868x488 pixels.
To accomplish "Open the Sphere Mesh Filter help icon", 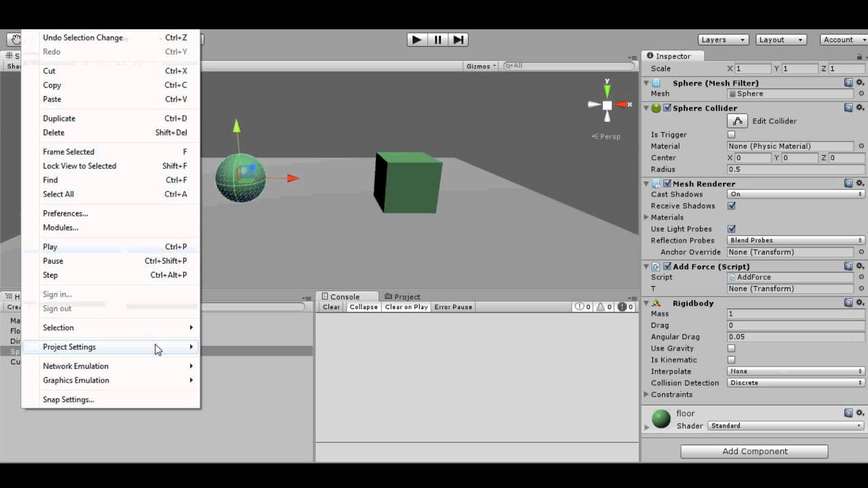I will pos(848,83).
